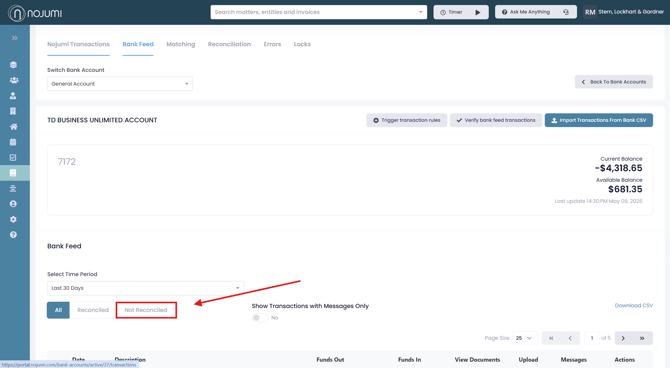Click Trigger transaction rules button
Screen dimensions: 670x368
[406, 120]
